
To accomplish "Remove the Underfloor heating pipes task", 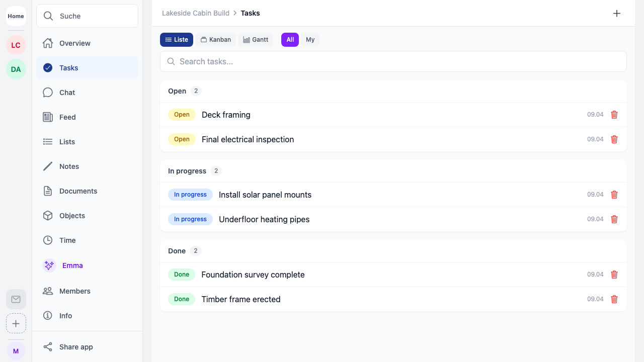I will click(614, 219).
